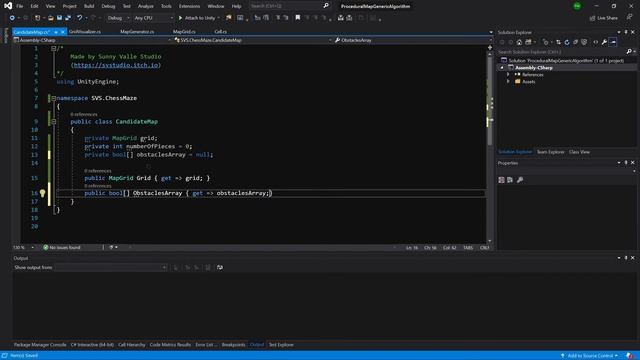Viewport: 640px width, 360px height.
Task: Toggle Preview Selected Items in Solution Explorer
Action: (613, 42)
